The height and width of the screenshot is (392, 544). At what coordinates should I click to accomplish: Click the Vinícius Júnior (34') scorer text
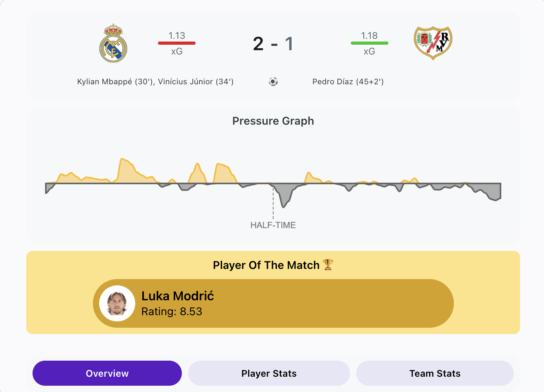(x=196, y=82)
